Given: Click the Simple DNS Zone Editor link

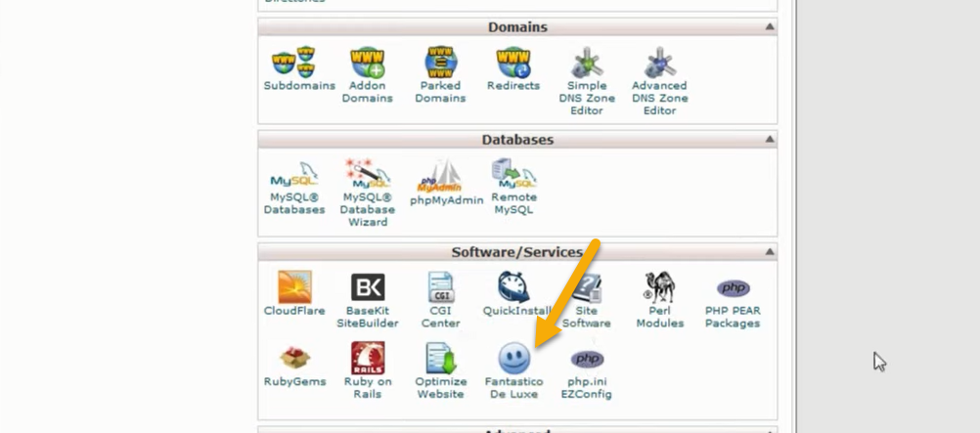Looking at the screenshot, I should 587,98.
